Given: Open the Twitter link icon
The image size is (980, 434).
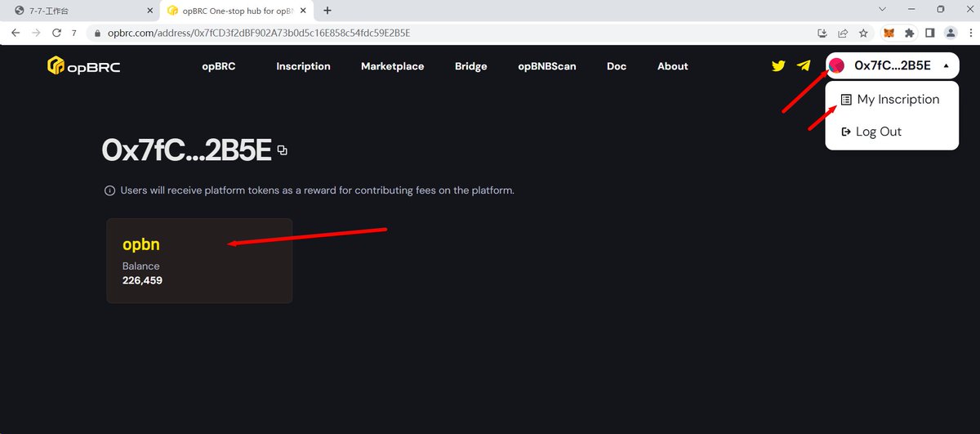Looking at the screenshot, I should (778, 66).
